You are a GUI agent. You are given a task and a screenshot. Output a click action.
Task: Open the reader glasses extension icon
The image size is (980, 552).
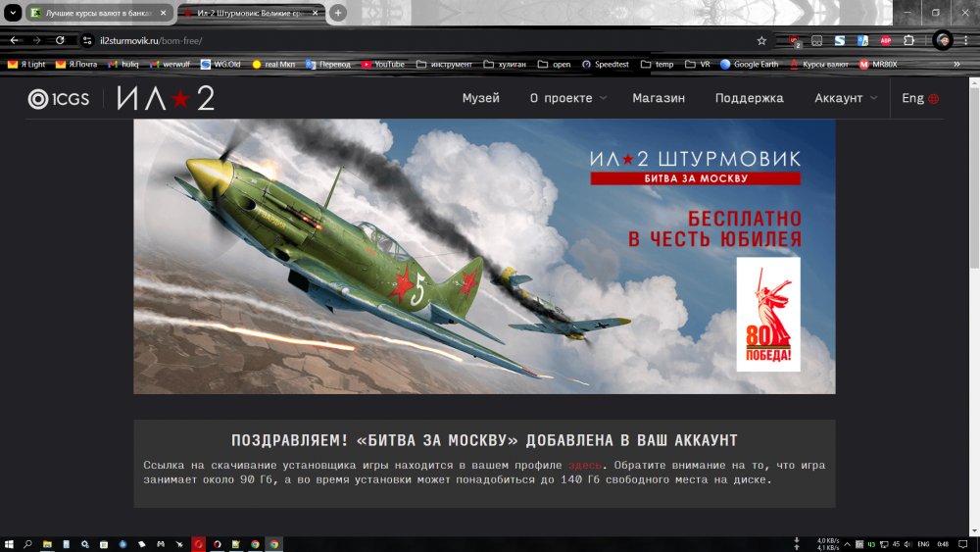pyautogui.click(x=816, y=40)
